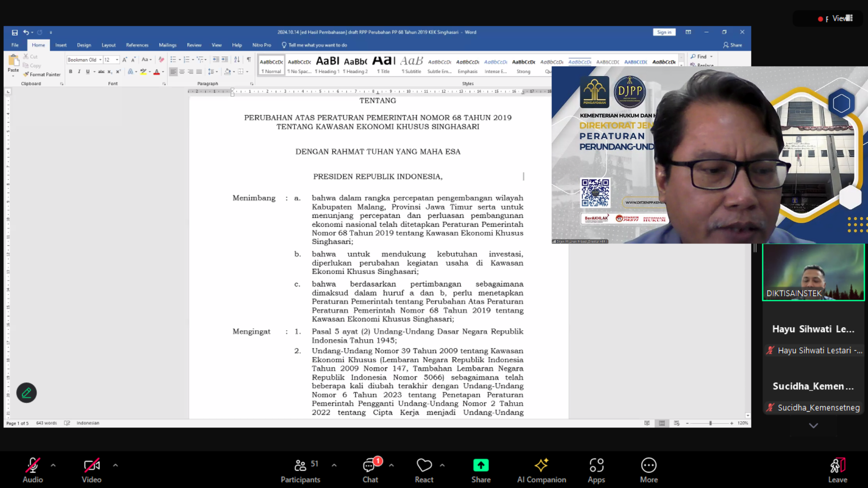Screen dimensions: 868x488
Task: Click the Sign in button in Word
Action: [x=664, y=33]
